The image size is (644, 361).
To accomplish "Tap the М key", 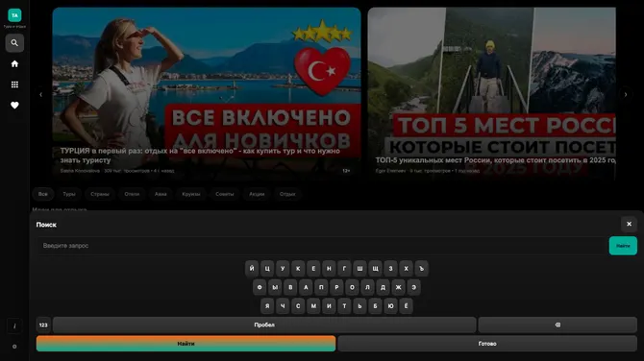I will pyautogui.click(x=313, y=306).
